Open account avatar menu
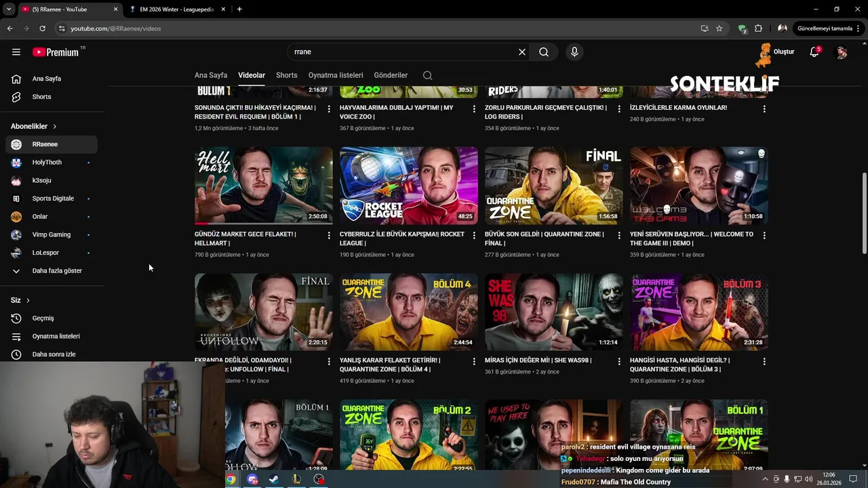 842,52
